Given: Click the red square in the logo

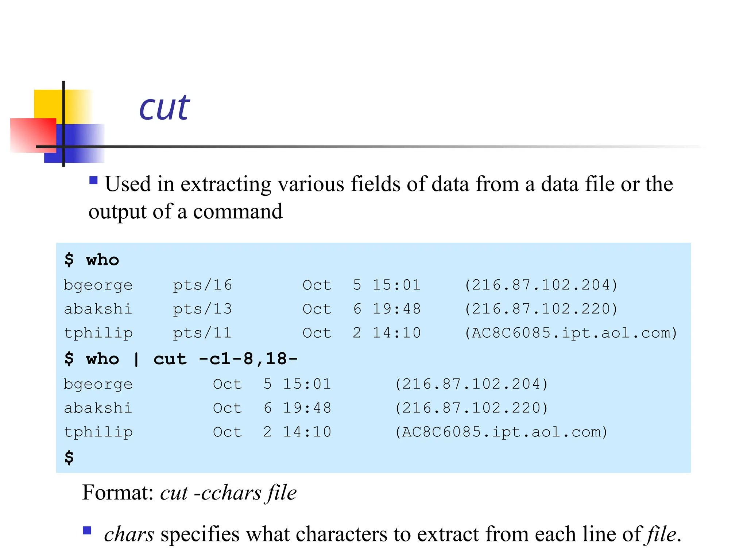Looking at the screenshot, I should click(33, 135).
